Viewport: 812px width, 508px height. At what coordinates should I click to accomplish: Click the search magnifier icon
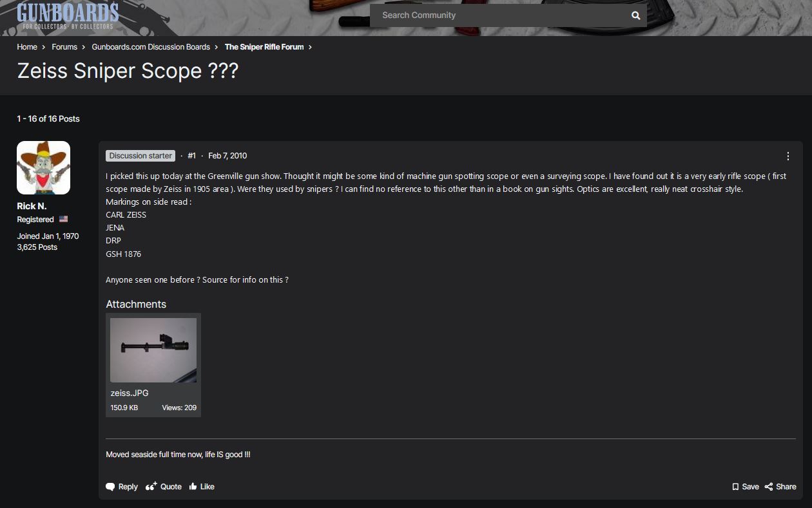pos(635,15)
